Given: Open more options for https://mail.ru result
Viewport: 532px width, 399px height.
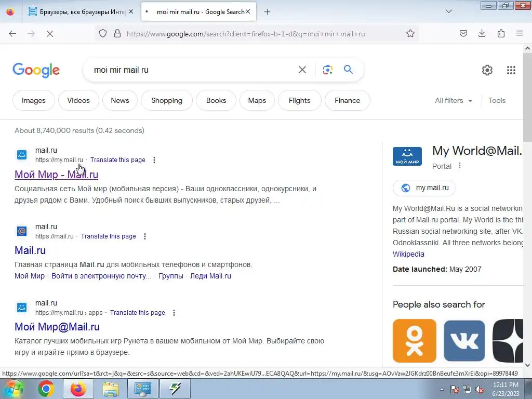Looking at the screenshot, I should pos(145,236).
